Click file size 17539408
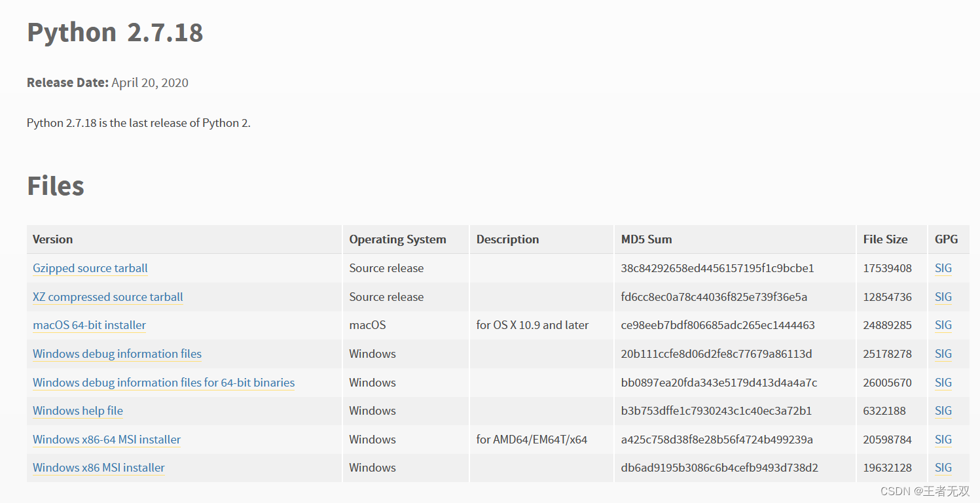Viewport: 980px width, 503px height. 887,268
